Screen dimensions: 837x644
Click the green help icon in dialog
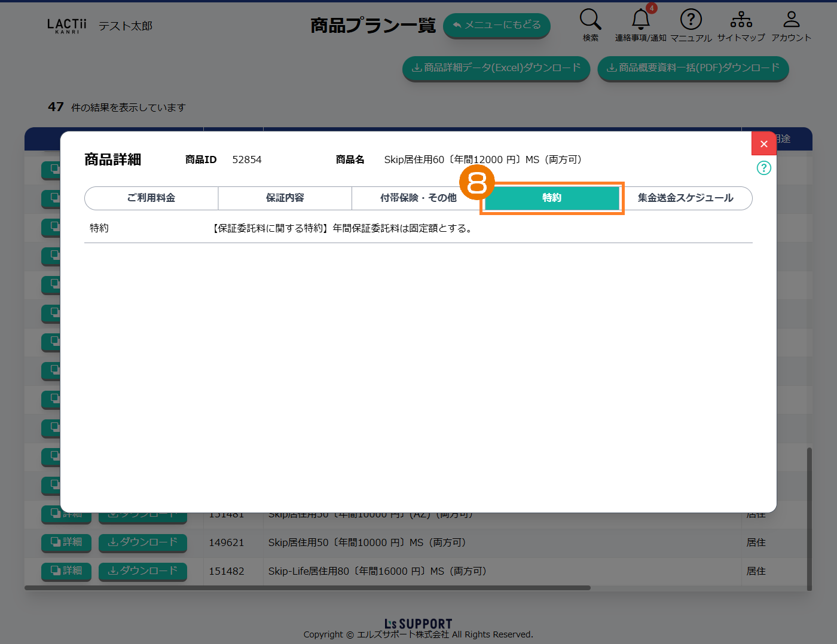coord(763,168)
